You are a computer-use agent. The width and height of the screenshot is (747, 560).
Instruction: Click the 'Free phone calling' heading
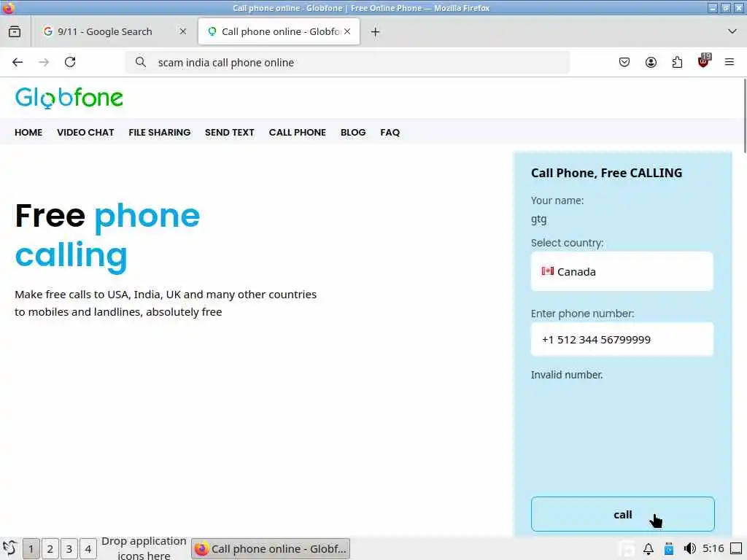click(108, 236)
